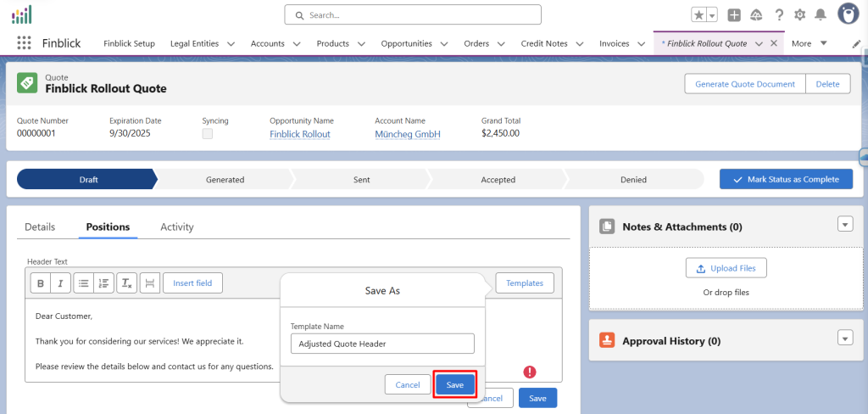
Task: Toggle the Syncing checkbox
Action: click(x=208, y=134)
